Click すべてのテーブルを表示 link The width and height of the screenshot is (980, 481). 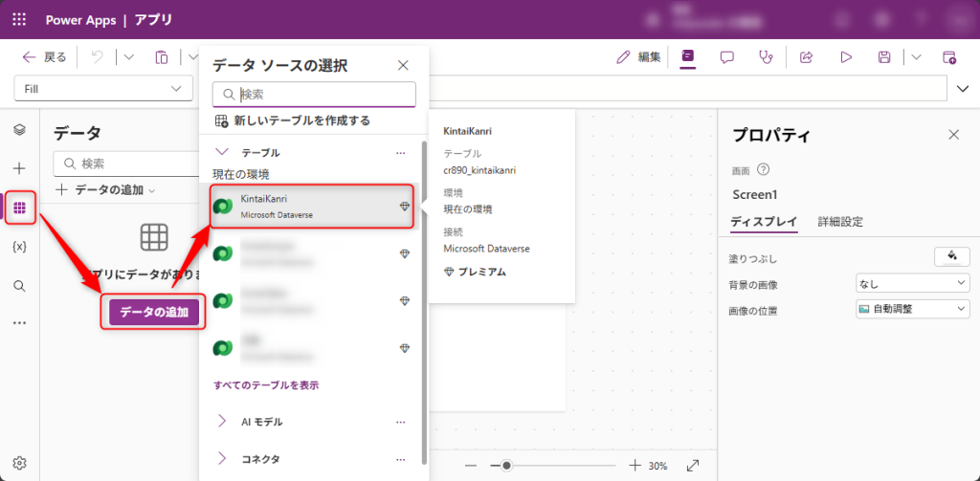(267, 384)
